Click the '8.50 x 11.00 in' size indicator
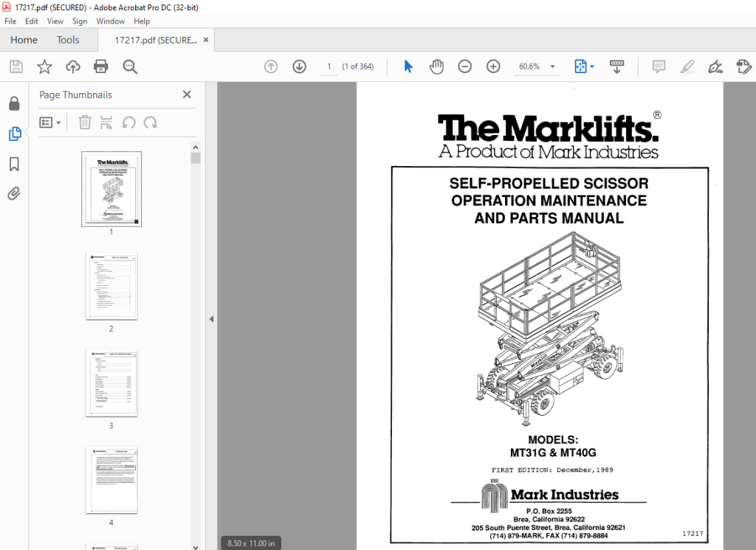 click(251, 543)
